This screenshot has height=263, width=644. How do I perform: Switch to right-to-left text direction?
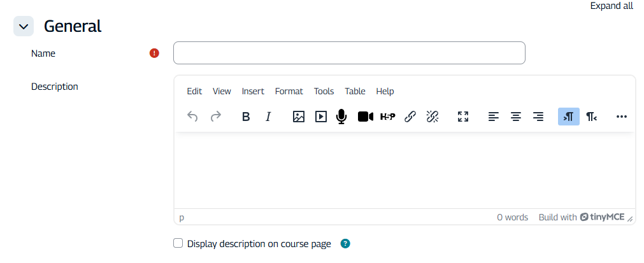(591, 117)
